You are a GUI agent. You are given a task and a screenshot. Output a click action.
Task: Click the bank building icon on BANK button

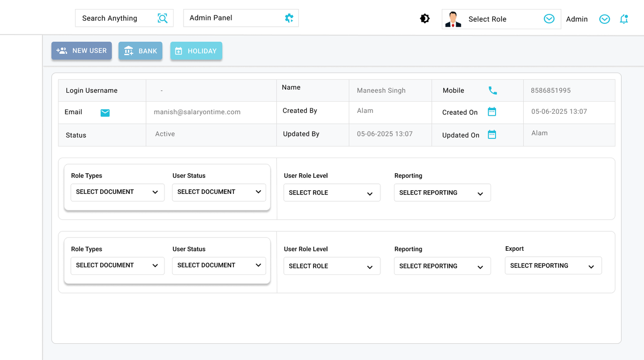click(128, 50)
